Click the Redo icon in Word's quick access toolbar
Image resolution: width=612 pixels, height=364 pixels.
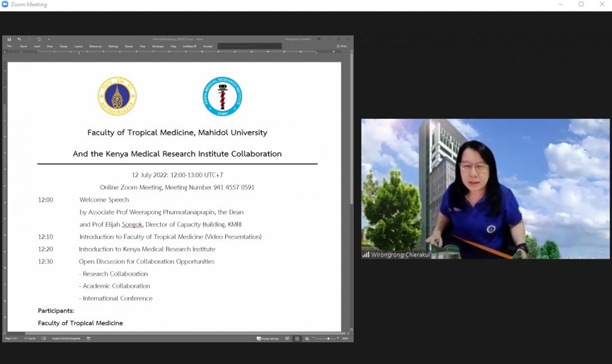[x=29, y=39]
